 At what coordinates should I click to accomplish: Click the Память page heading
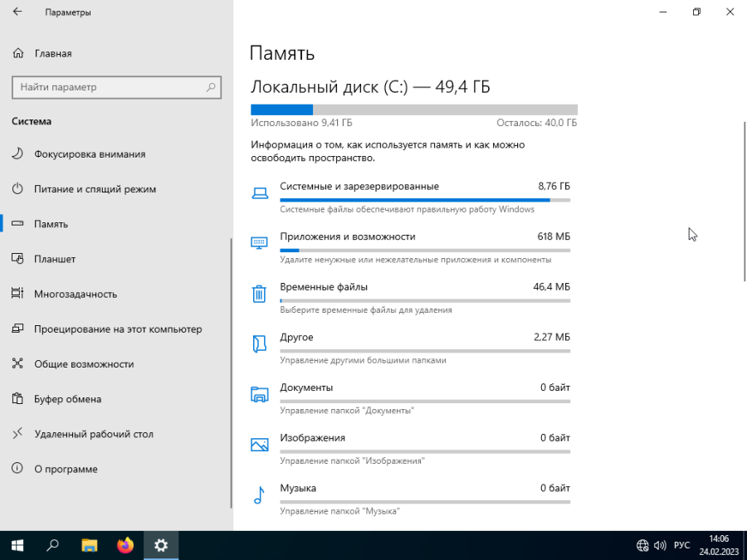pos(282,53)
